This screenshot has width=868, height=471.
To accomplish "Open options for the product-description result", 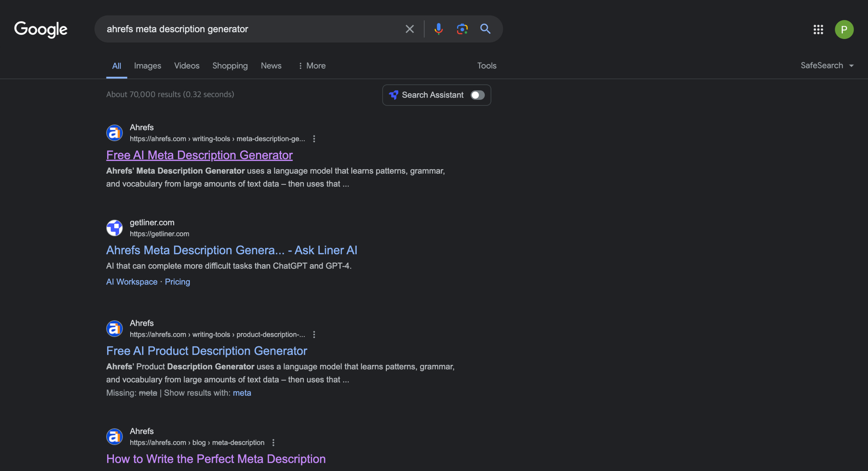I will click(314, 334).
